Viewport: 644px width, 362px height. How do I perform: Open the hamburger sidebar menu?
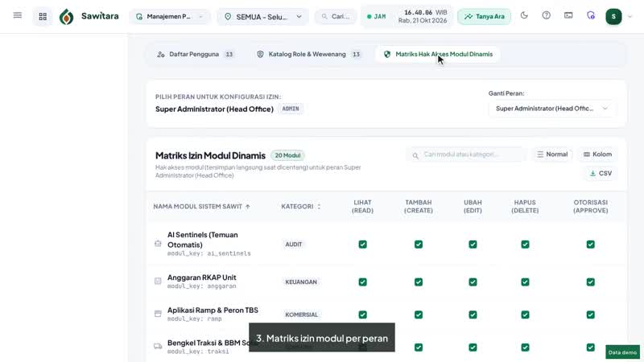(x=17, y=15)
